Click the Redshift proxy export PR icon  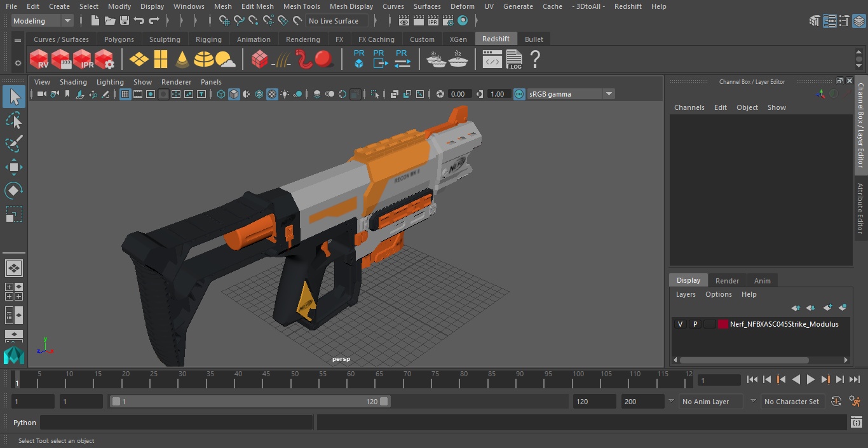[379, 60]
